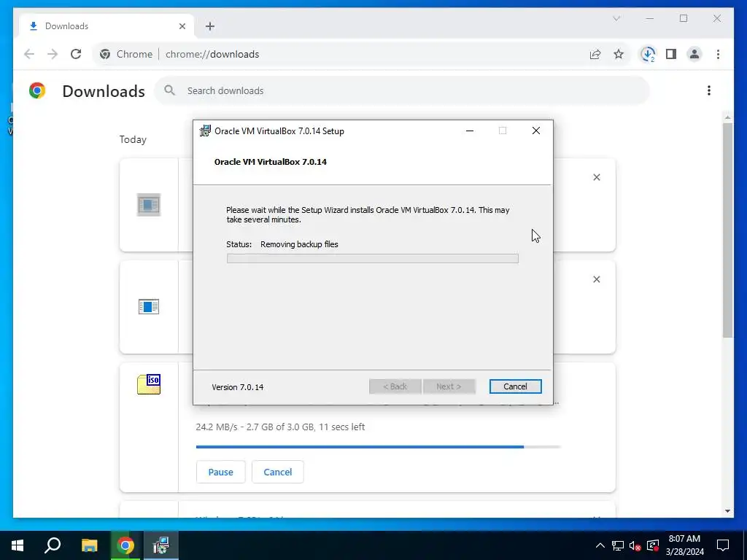Go back in Chrome navigation
Image resolution: width=747 pixels, height=560 pixels.
29,54
